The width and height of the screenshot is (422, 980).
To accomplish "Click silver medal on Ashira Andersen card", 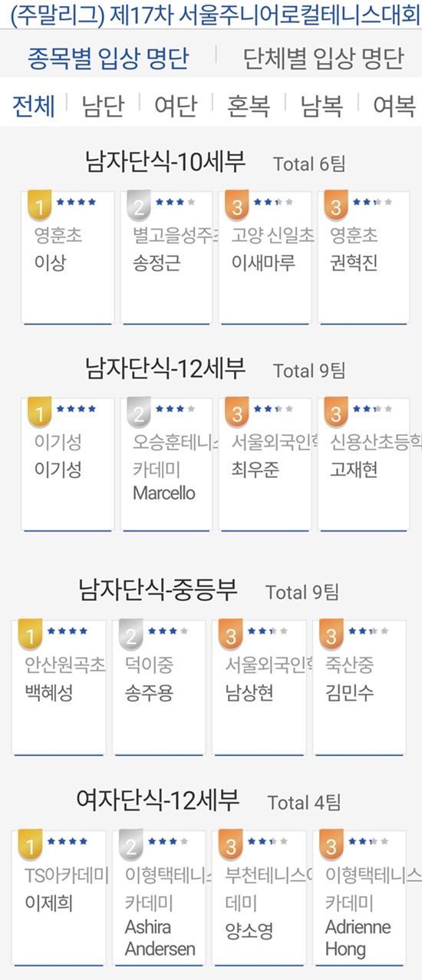I will 130,845.
